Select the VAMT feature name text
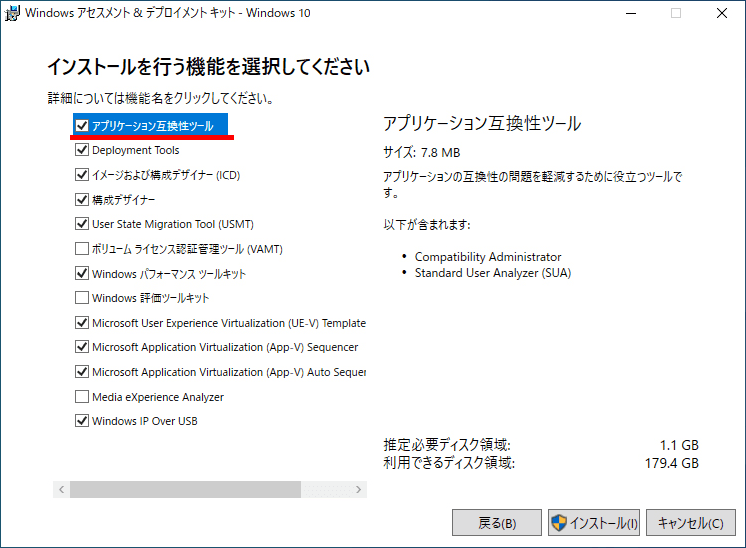 click(187, 249)
